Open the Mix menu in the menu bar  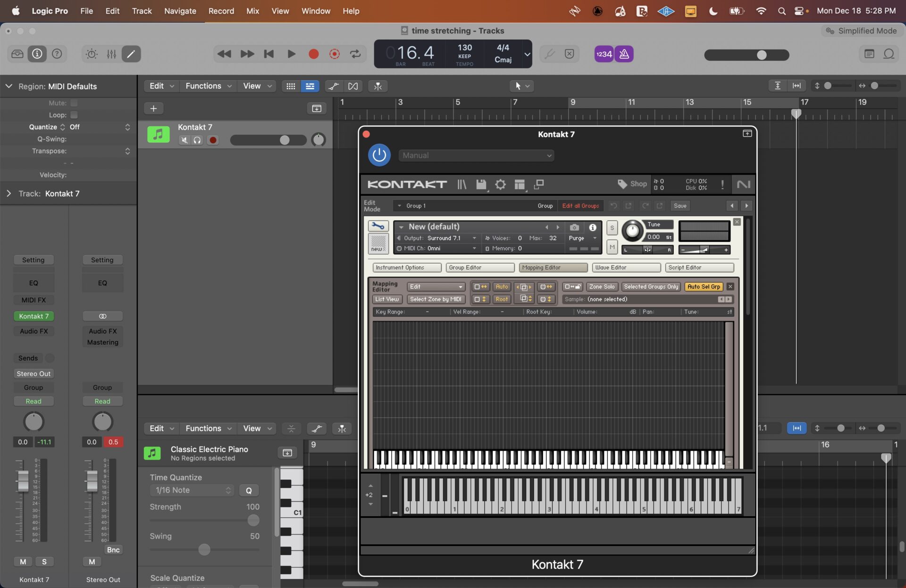tap(253, 10)
